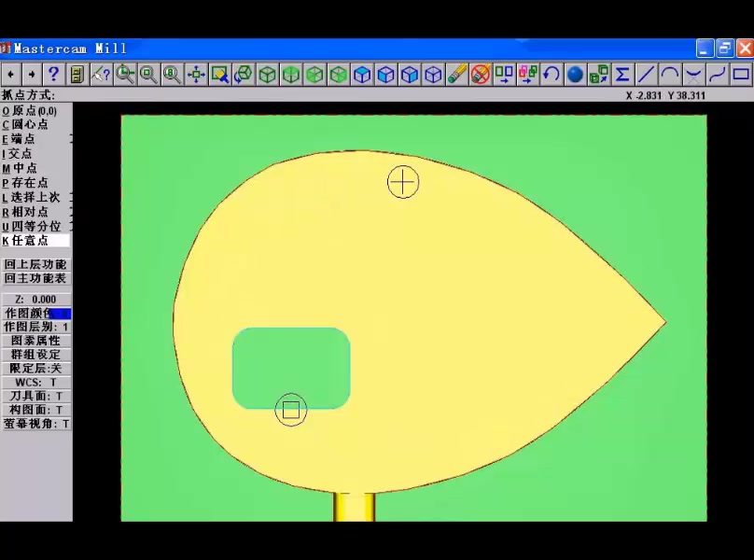Click 回主功能表 to return to main menu
Viewport: 754px width, 560px height.
(x=35, y=278)
